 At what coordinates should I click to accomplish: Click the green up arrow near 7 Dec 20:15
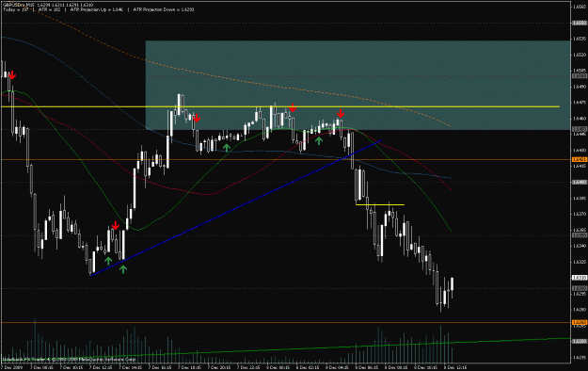point(227,148)
